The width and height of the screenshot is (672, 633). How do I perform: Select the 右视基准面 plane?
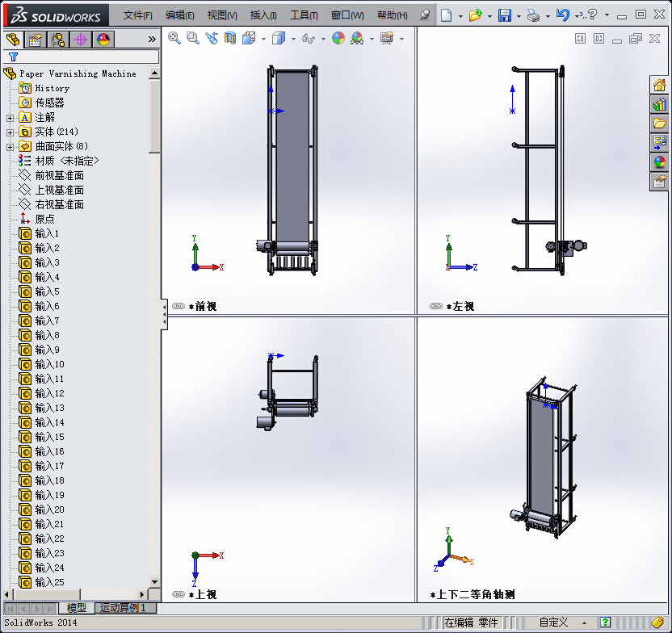[x=59, y=204]
